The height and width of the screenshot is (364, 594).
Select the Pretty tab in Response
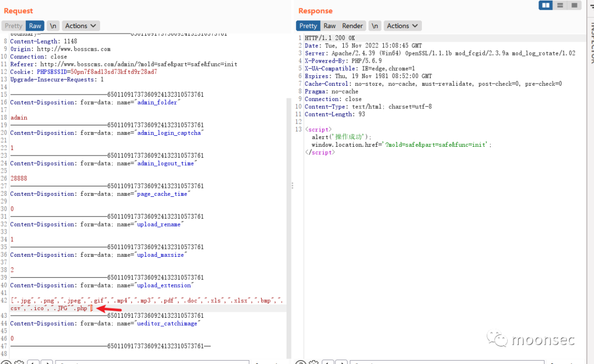pyautogui.click(x=308, y=26)
